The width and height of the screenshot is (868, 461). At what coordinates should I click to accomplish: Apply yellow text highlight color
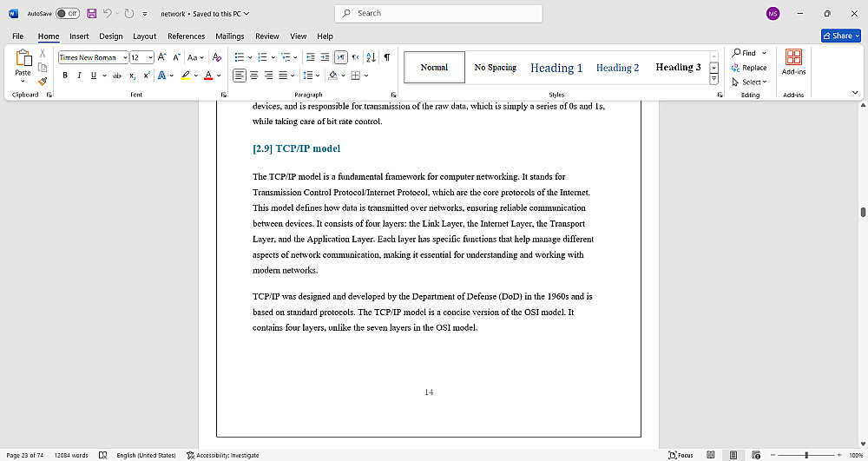[x=185, y=76]
